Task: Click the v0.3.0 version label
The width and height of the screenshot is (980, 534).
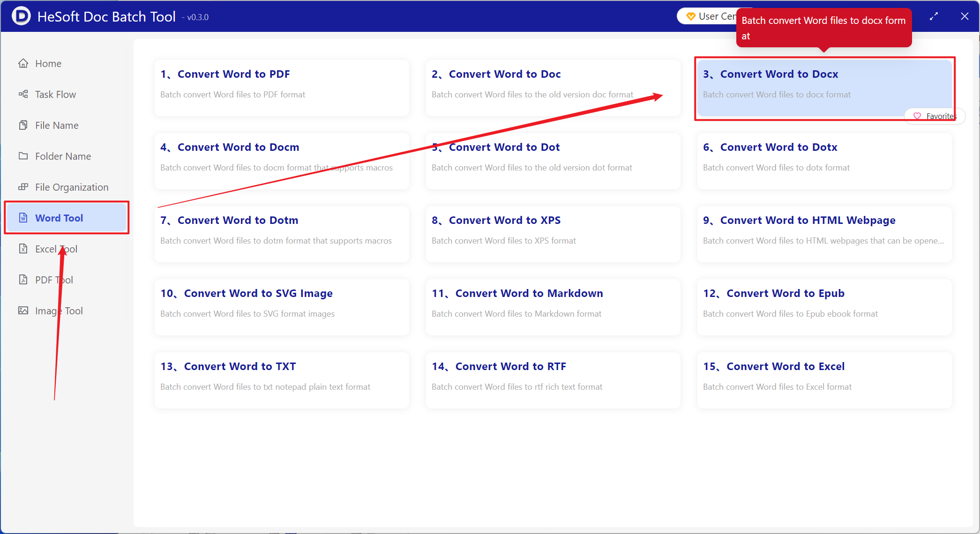Action: click(195, 17)
